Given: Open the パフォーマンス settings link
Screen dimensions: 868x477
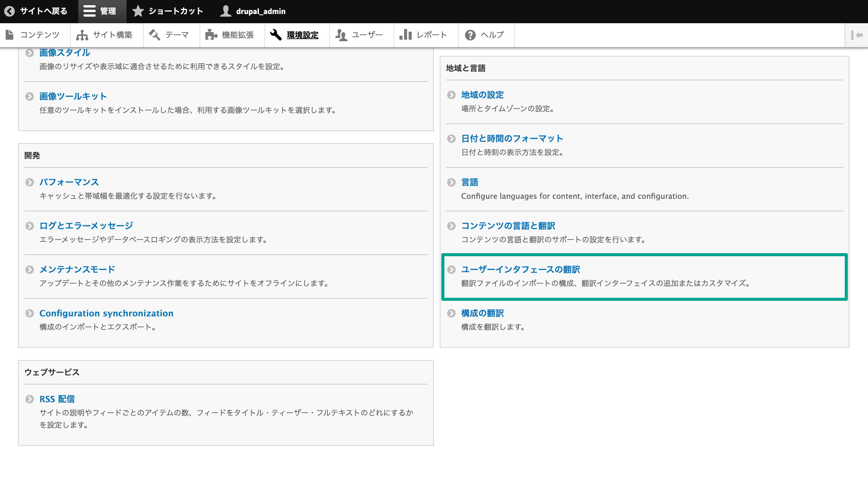Looking at the screenshot, I should click(x=69, y=182).
